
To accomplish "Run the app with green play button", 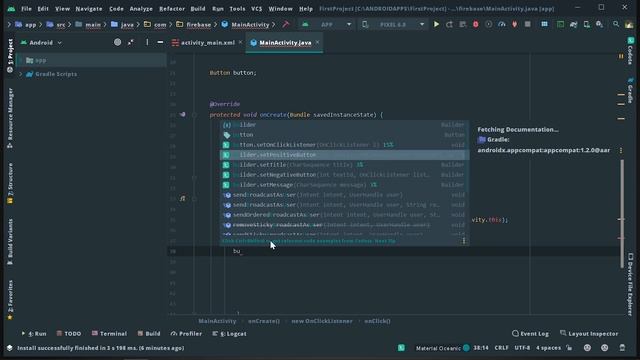I will [x=436, y=24].
